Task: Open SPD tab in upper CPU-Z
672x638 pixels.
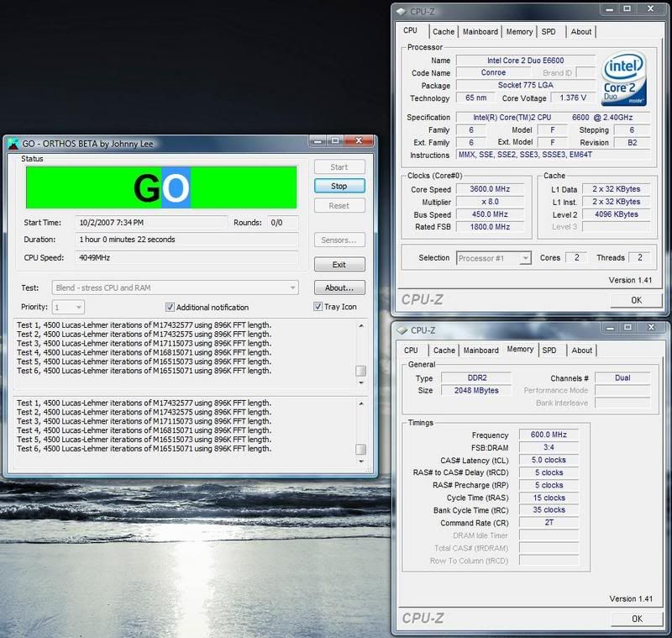Action: [549, 32]
